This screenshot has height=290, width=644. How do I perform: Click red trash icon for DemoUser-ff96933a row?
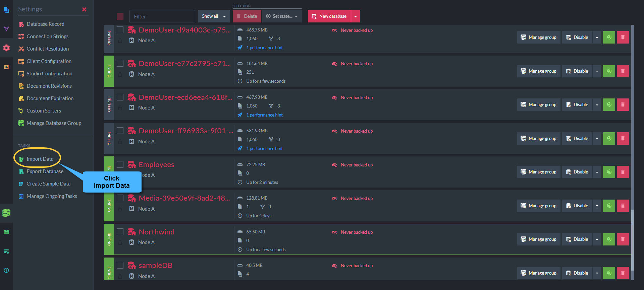(623, 138)
